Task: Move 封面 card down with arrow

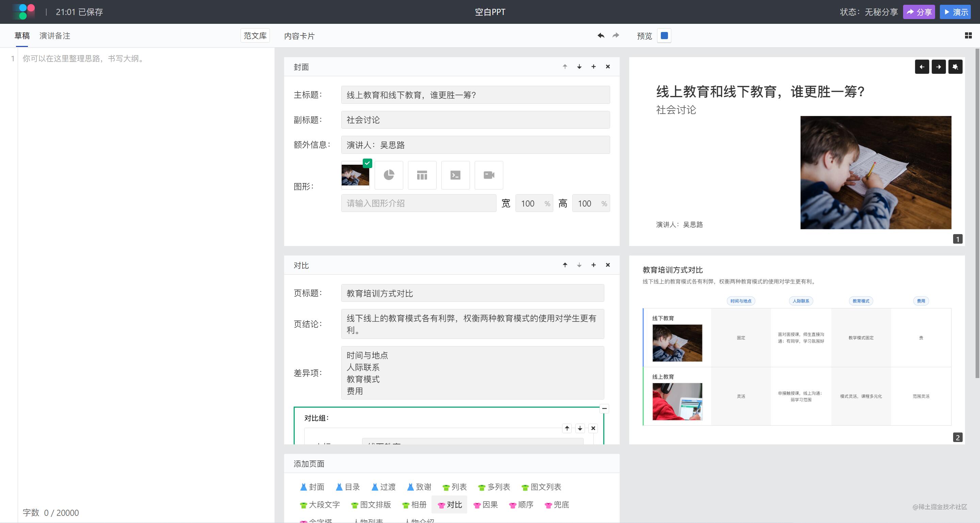Action: tap(579, 67)
